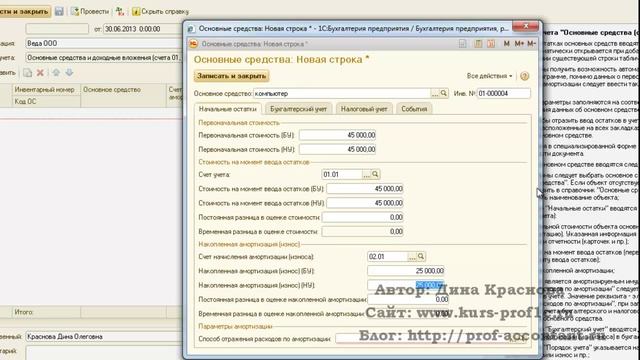Click organization field Веда ООО
The image size is (640, 360).
(x=104, y=43)
